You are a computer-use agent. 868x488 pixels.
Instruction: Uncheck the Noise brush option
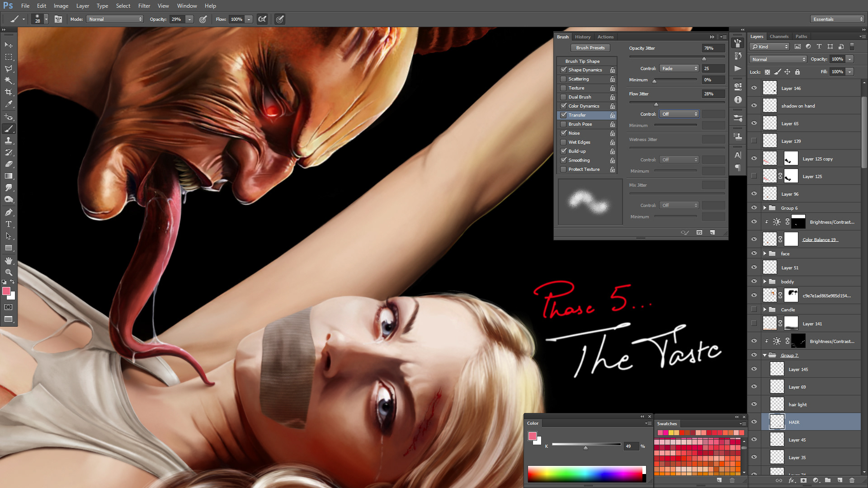(x=563, y=133)
